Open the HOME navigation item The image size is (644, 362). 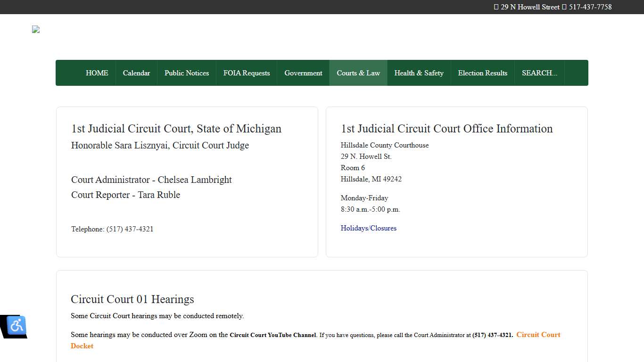[x=97, y=73]
